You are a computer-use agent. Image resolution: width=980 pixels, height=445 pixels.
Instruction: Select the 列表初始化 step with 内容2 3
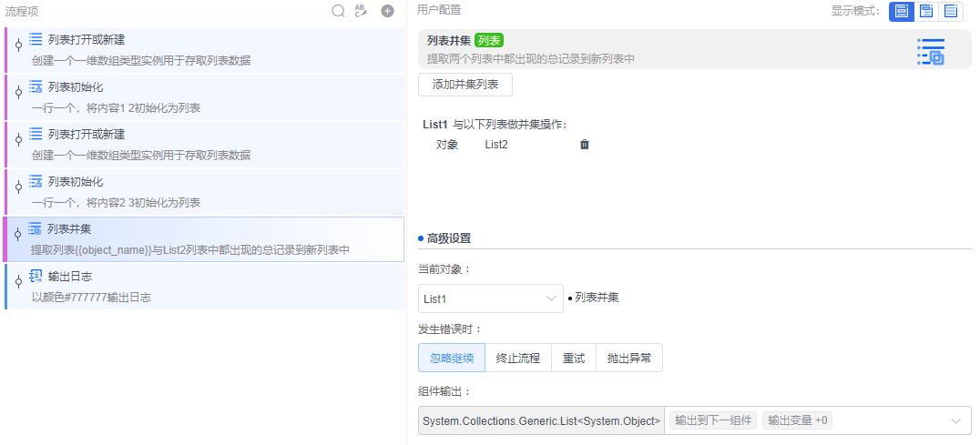click(x=204, y=192)
